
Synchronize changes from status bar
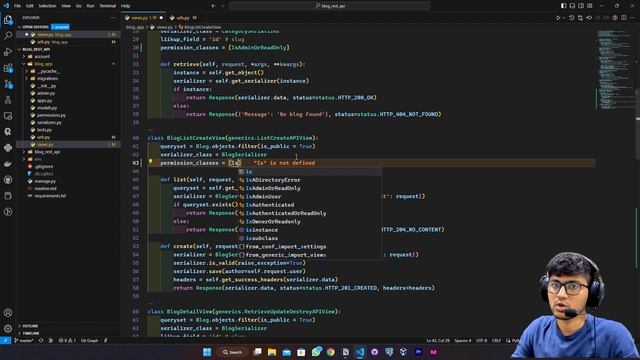[41, 340]
